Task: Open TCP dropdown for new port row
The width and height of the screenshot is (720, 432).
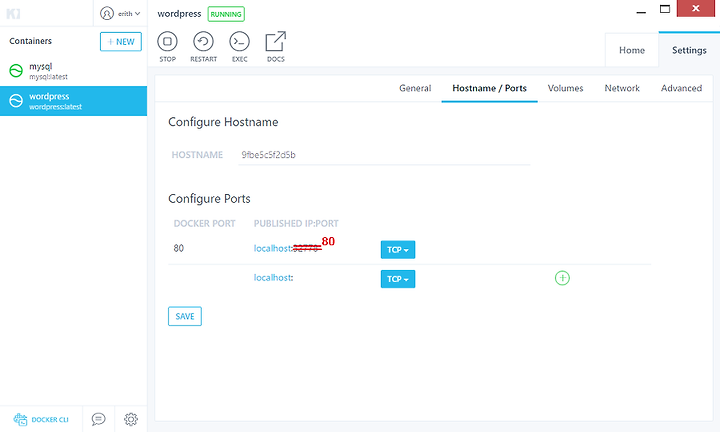Action: [x=398, y=279]
